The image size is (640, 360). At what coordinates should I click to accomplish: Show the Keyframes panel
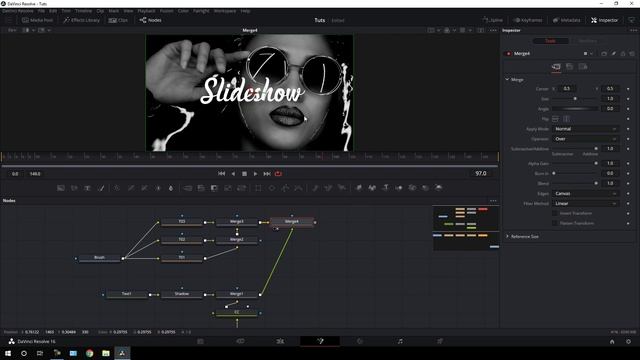pyautogui.click(x=528, y=20)
